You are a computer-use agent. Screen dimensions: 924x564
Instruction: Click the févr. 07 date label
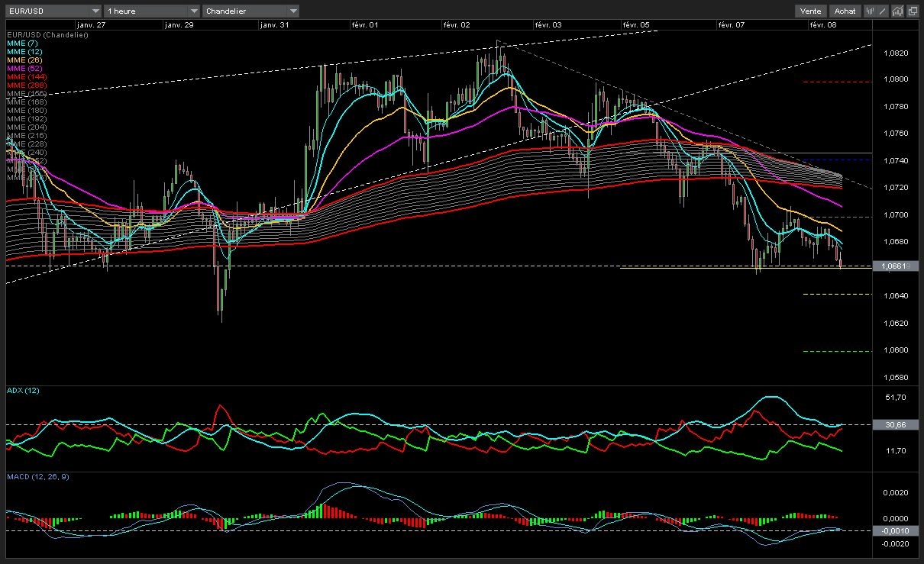pyautogui.click(x=732, y=25)
